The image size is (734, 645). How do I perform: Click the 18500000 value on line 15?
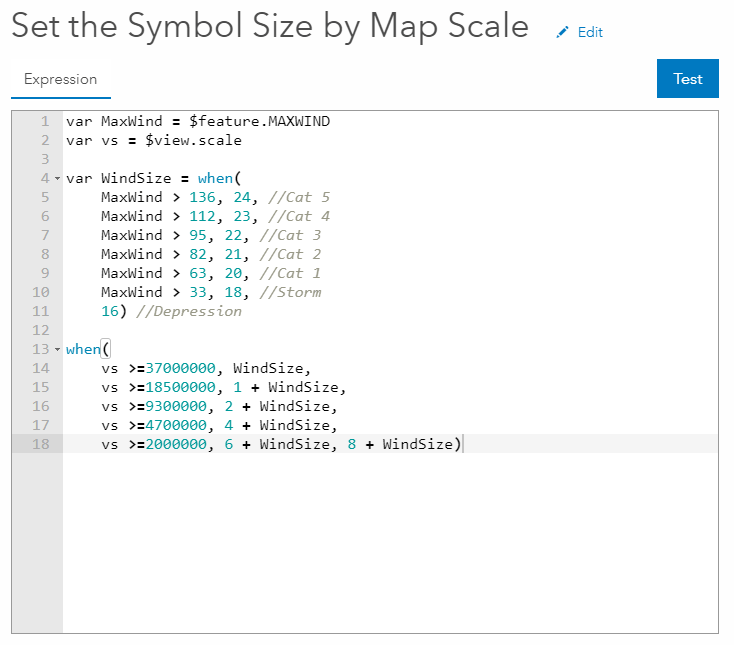[x=180, y=388]
